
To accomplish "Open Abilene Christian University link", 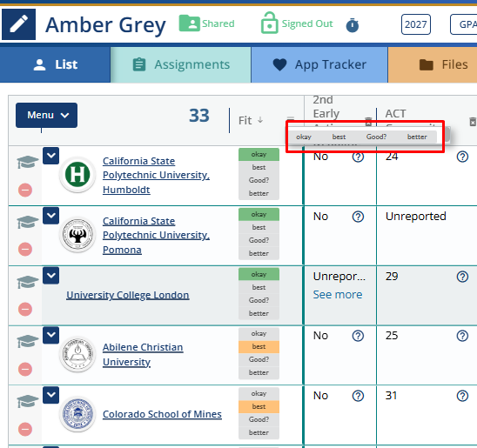I will click(143, 354).
